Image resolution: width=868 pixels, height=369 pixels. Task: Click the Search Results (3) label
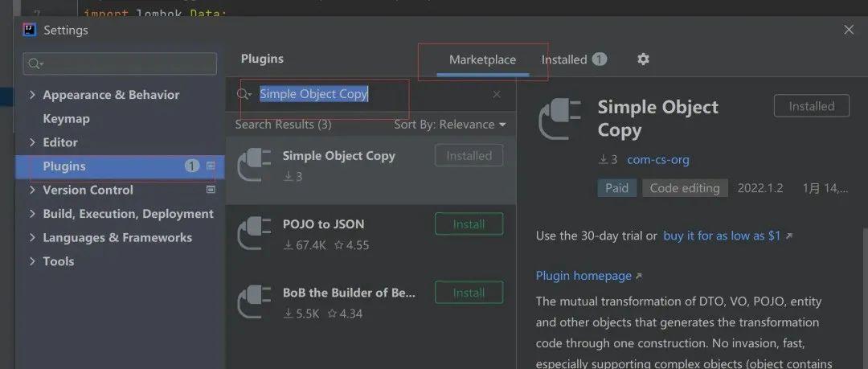(283, 125)
